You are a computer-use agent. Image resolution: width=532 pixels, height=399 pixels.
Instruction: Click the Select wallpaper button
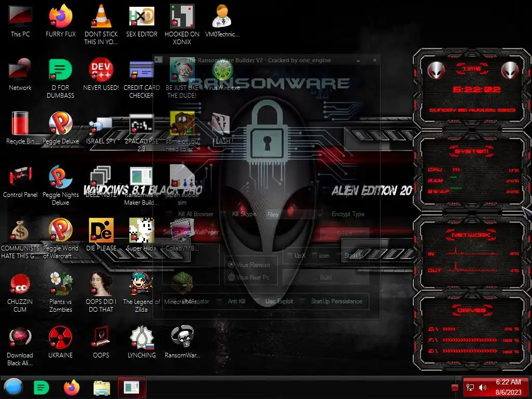coord(344,234)
